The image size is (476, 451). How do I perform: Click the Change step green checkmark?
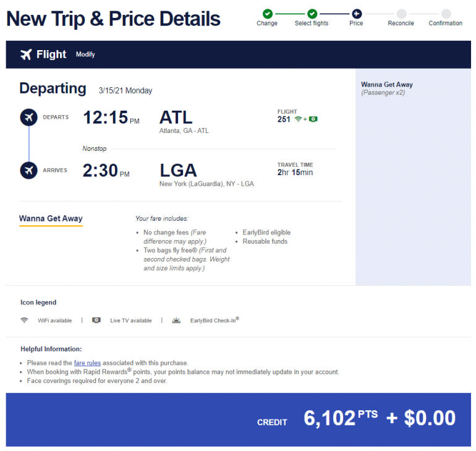[267, 14]
